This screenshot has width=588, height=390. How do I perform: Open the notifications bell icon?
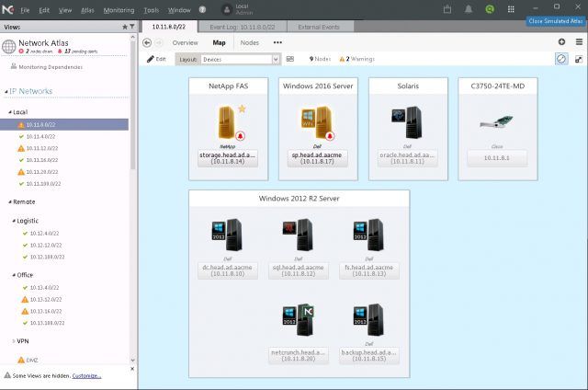point(469,9)
